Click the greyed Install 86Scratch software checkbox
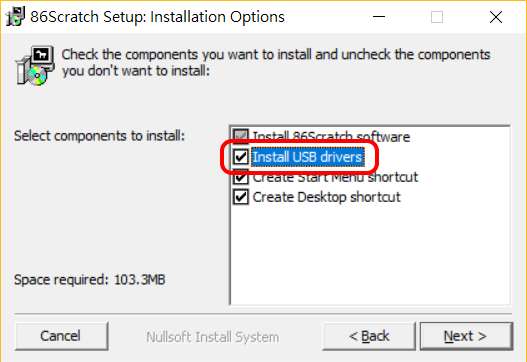527x362 pixels. (x=241, y=135)
